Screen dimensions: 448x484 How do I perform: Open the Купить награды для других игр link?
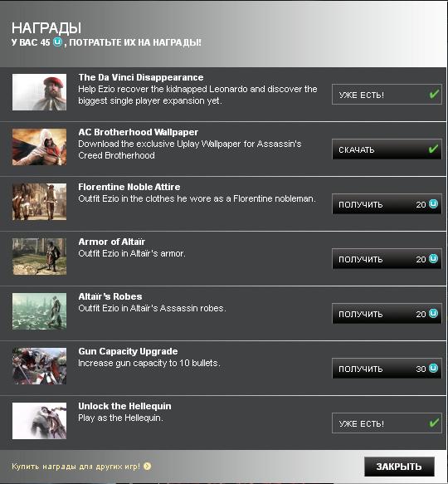[75, 466]
